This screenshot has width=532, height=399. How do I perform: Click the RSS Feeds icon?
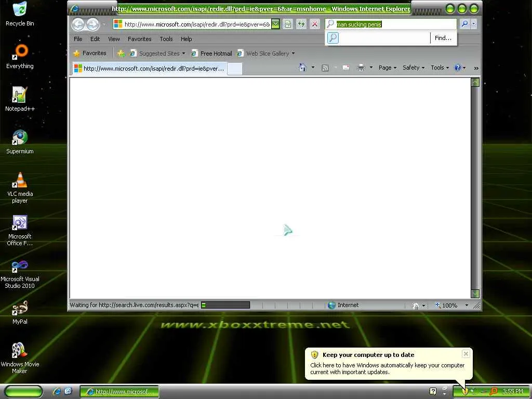[325, 68]
